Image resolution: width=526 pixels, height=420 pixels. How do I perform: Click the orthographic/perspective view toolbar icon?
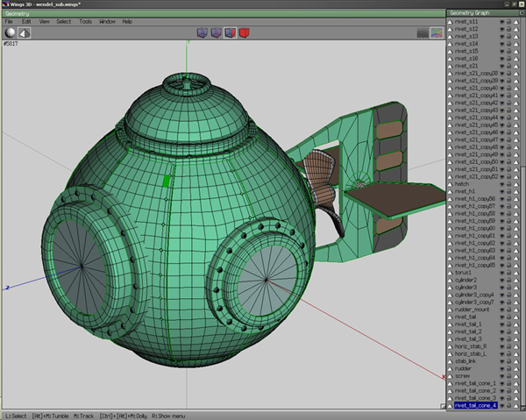25,33
